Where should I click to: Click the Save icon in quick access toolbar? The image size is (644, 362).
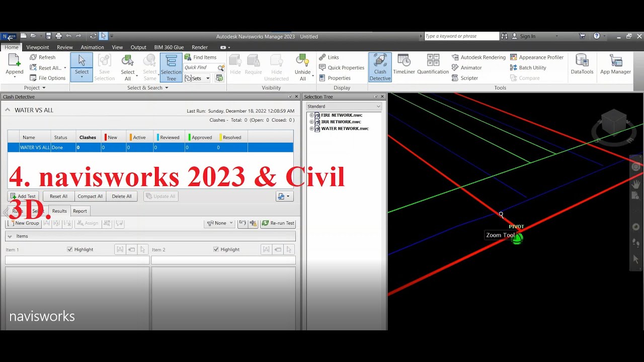(48, 36)
